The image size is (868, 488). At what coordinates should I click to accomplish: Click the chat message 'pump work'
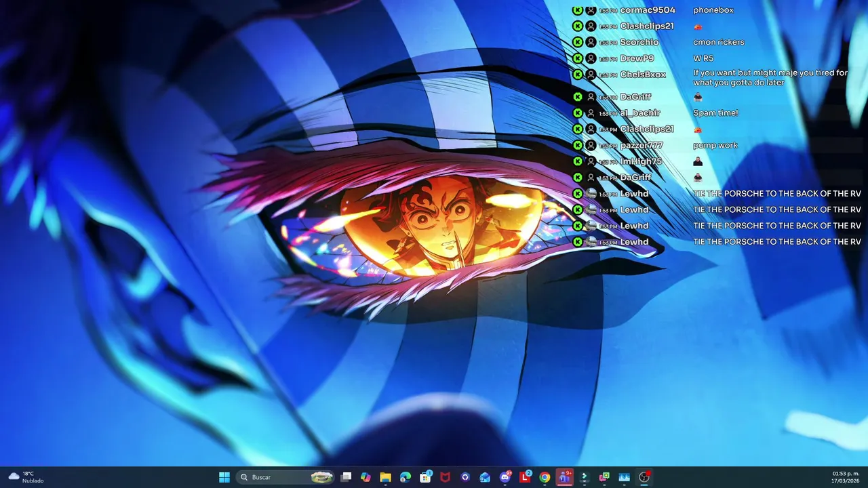[x=715, y=145]
